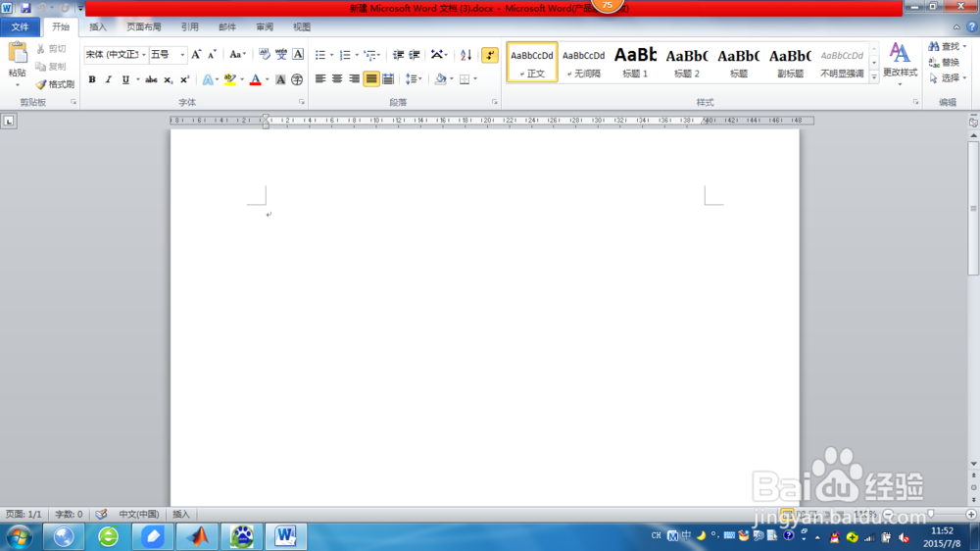Clear formatting with the eraser icon
This screenshot has width=980, height=551.
[265, 55]
